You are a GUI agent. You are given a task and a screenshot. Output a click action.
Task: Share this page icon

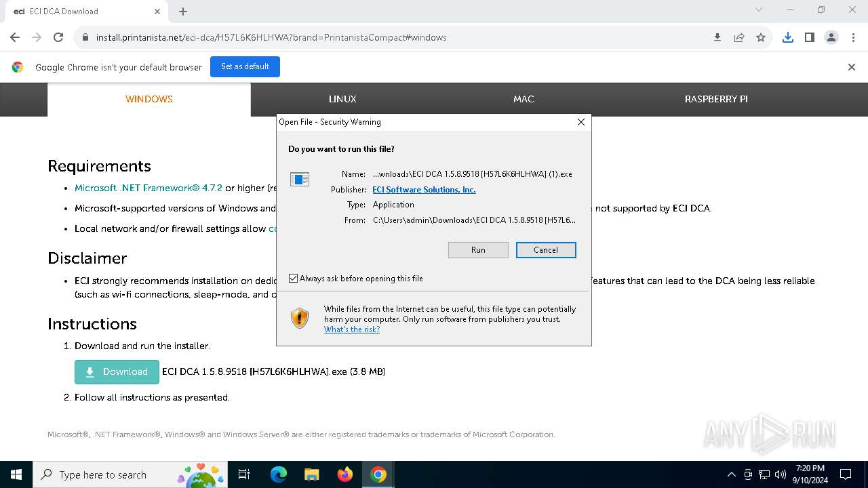739,37
